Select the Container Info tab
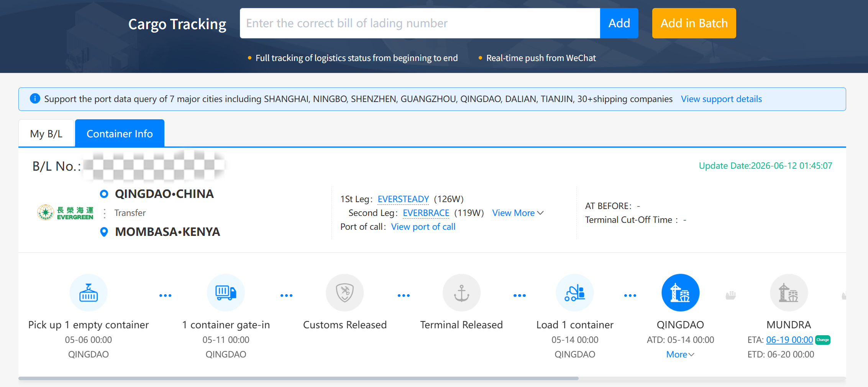Viewport: 868px width, 387px height. coord(120,133)
